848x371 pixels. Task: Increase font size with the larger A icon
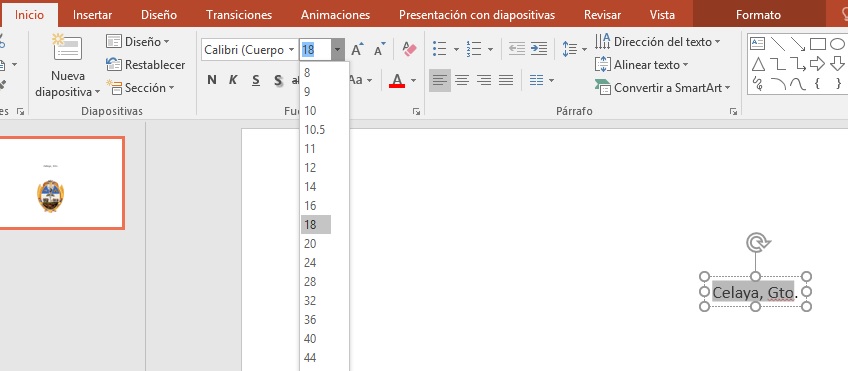tap(357, 50)
